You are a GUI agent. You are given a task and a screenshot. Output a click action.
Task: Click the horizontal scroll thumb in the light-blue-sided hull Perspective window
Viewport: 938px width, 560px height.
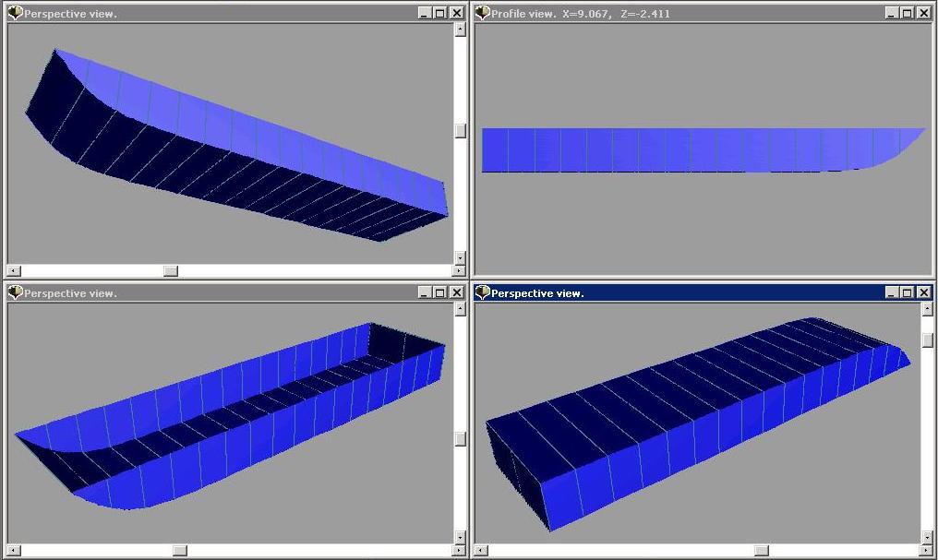pos(171,270)
